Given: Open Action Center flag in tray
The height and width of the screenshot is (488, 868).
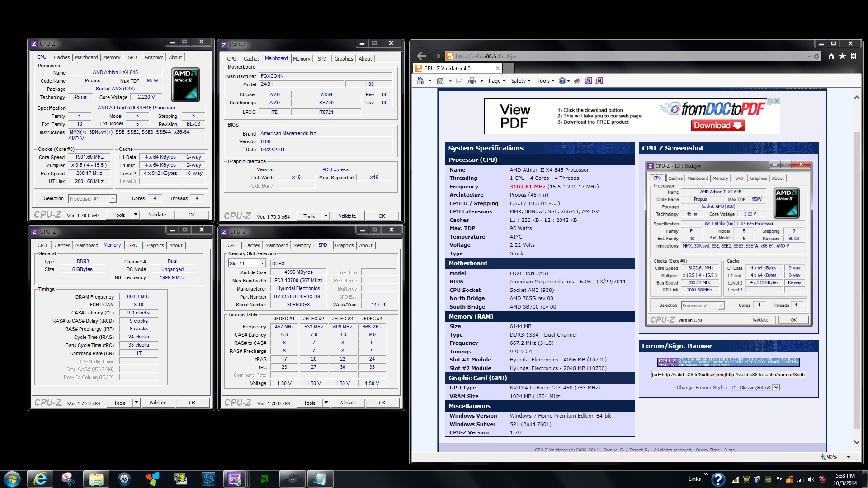Looking at the screenshot, I should (778, 479).
